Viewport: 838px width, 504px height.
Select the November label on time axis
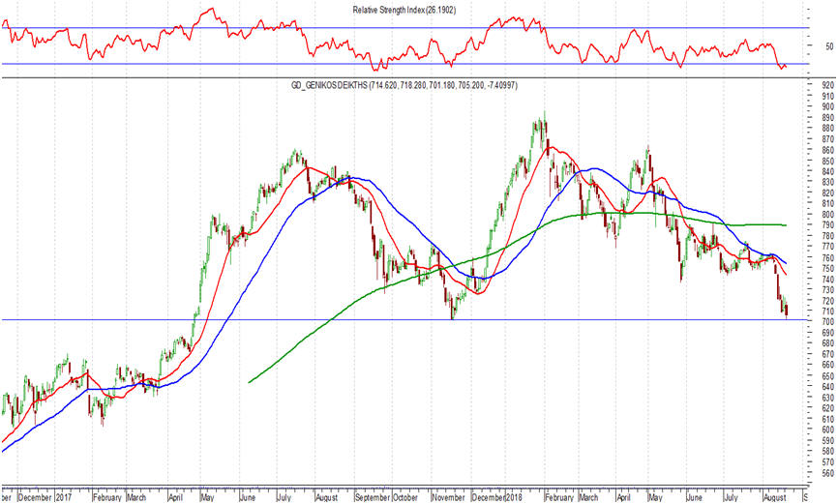pos(448,497)
